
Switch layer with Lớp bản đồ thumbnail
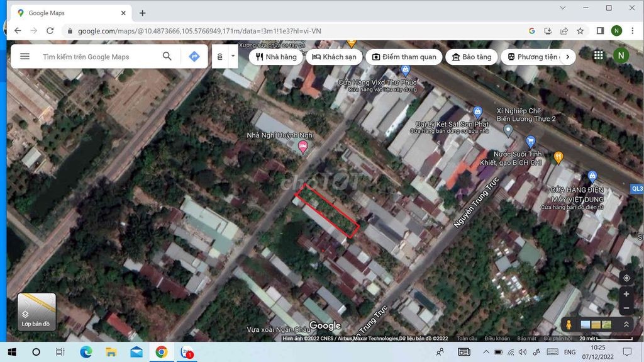pos(36,312)
